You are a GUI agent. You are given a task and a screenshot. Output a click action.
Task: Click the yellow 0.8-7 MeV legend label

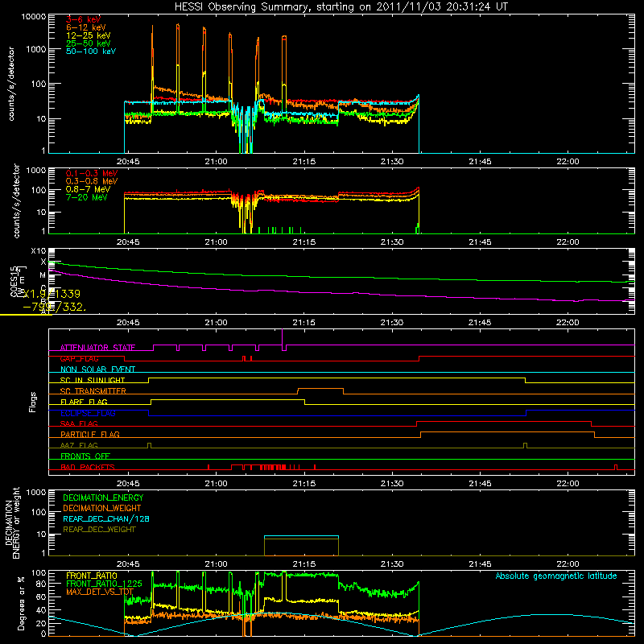pos(88,189)
